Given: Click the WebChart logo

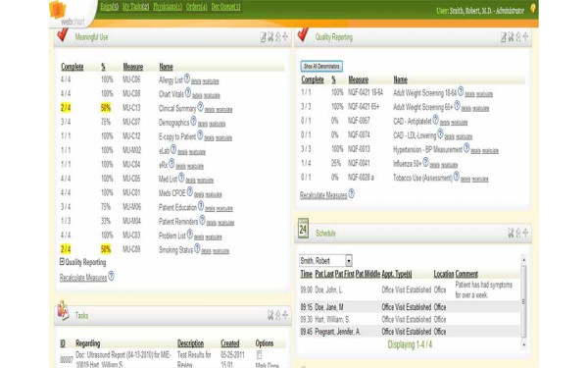Looking at the screenshot, I should click(68, 14).
